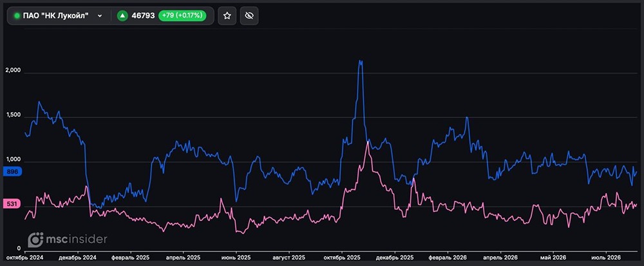Click the октябрь 2024 axis label
Image resolution: width=644 pixels, height=266 pixels.
(x=25, y=258)
